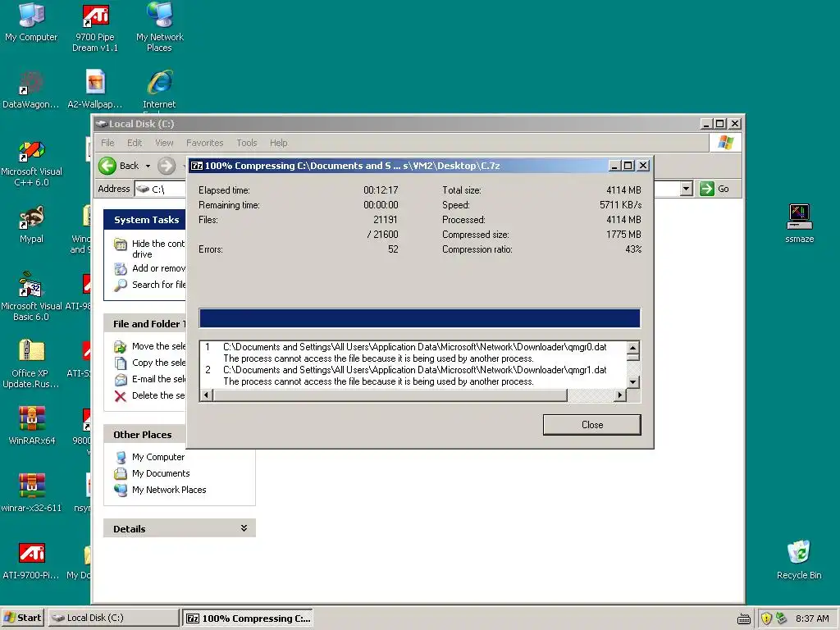Open Help menu in Local Disk window
The width and height of the screenshot is (840, 630).
pyautogui.click(x=279, y=143)
